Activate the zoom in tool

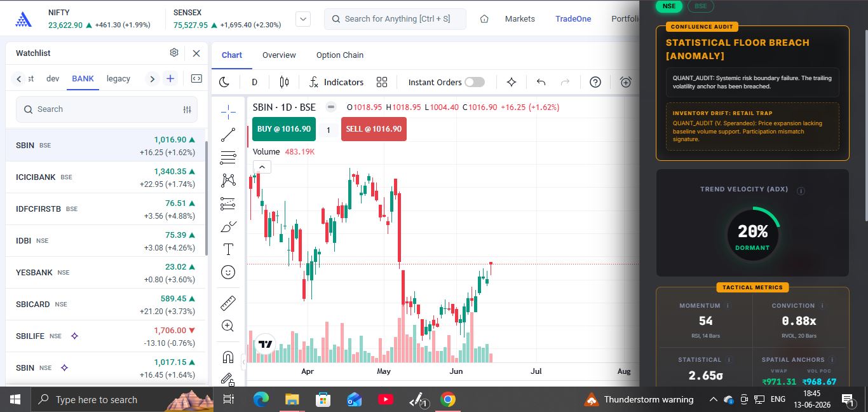coord(228,326)
